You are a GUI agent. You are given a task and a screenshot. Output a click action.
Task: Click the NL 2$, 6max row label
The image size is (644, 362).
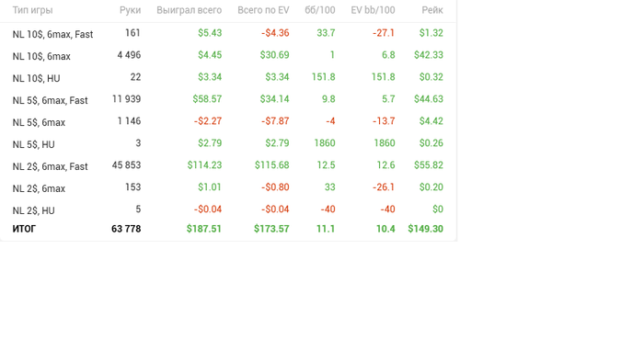coord(39,189)
